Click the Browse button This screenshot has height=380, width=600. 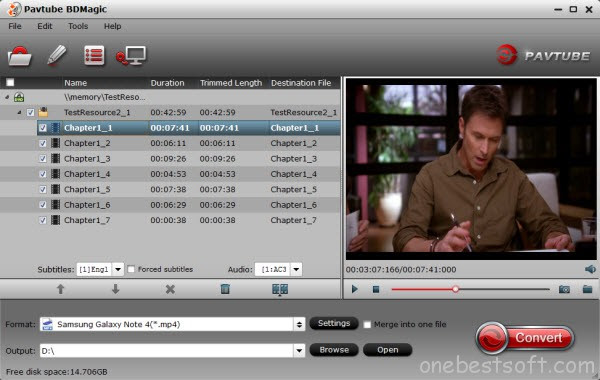tap(334, 350)
